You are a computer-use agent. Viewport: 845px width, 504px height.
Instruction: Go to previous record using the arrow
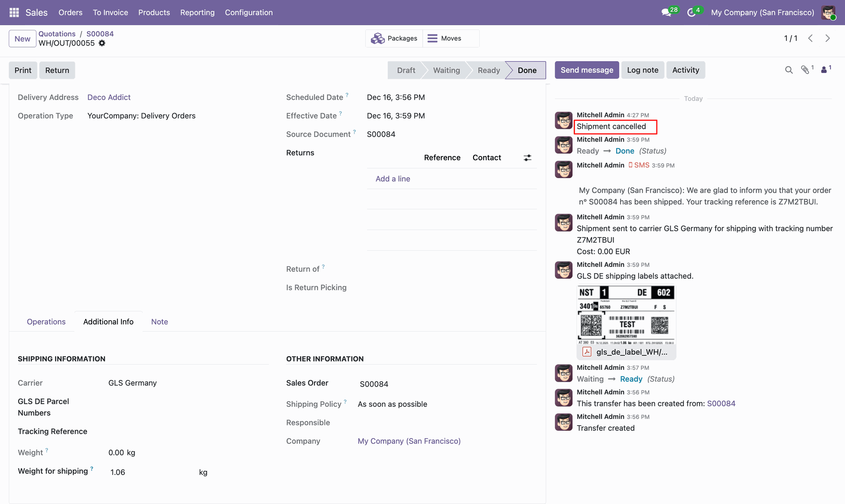[810, 38]
